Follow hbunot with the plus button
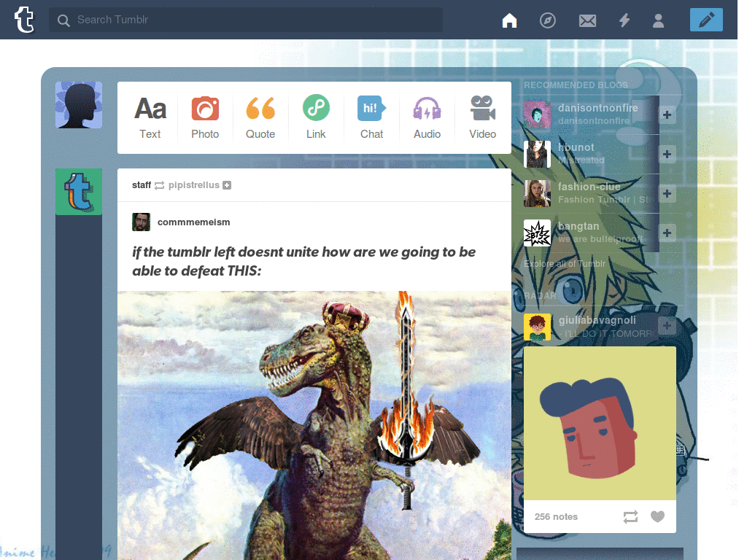This screenshot has height=560, width=747. point(667,155)
